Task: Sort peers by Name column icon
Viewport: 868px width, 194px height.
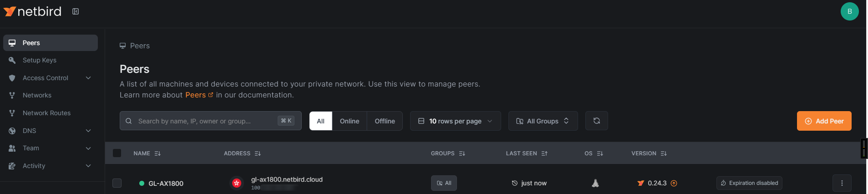Action: (x=157, y=153)
